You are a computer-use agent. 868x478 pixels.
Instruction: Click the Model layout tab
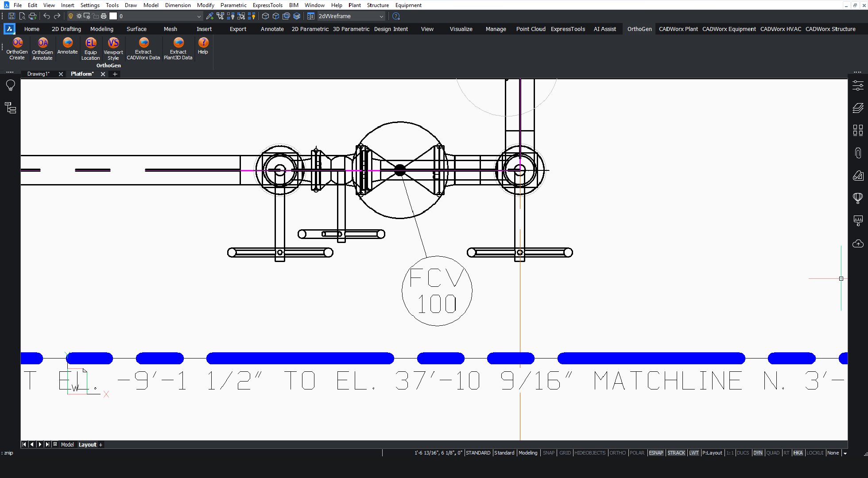coord(67,444)
